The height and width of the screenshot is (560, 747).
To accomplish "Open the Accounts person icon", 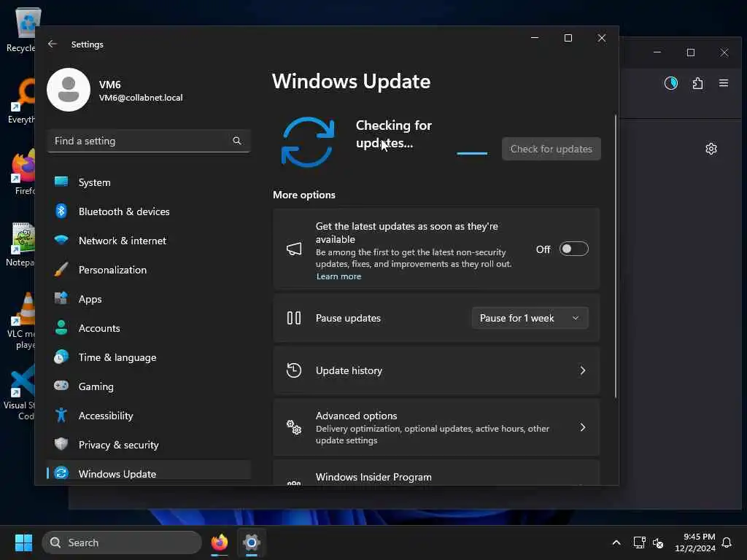I will [x=61, y=327].
